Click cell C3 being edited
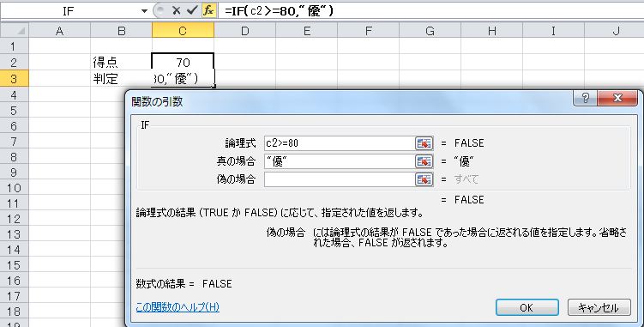The image size is (644, 327). click(183, 78)
